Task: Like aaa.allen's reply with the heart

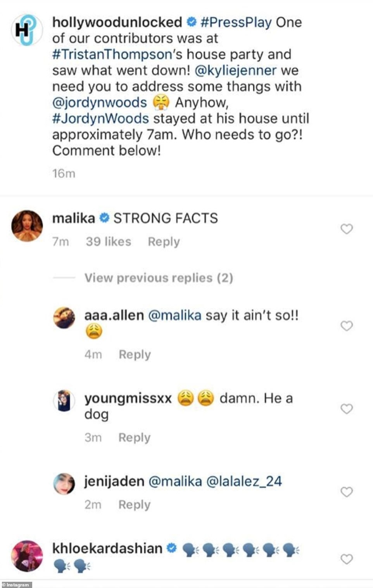Action: pos(347,326)
